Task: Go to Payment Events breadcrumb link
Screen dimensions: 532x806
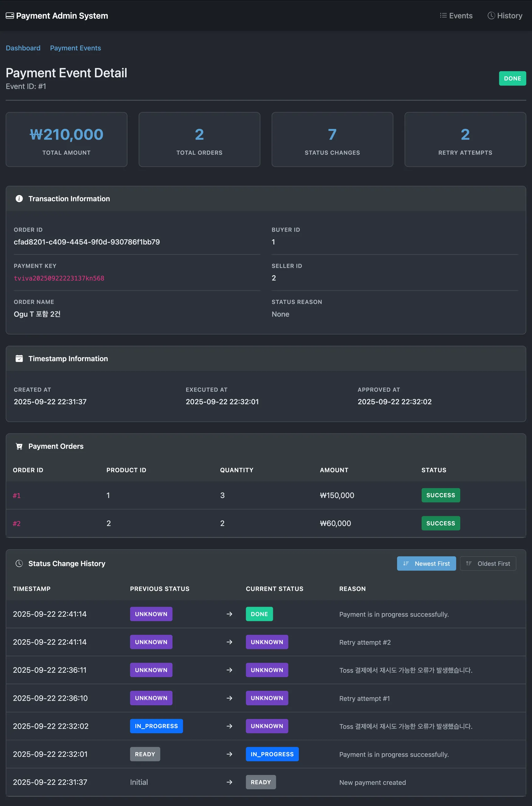Action: [75, 48]
